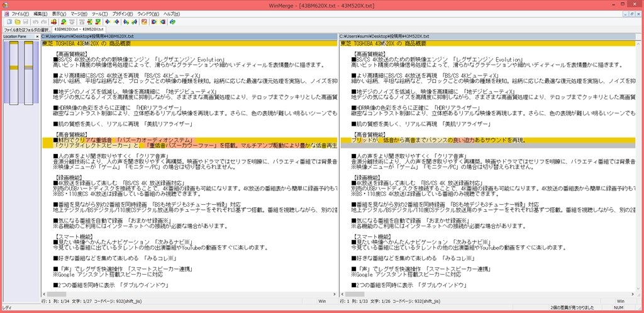Click highlighted title line in right pane
The width and height of the screenshot is (644, 313).
487,43
